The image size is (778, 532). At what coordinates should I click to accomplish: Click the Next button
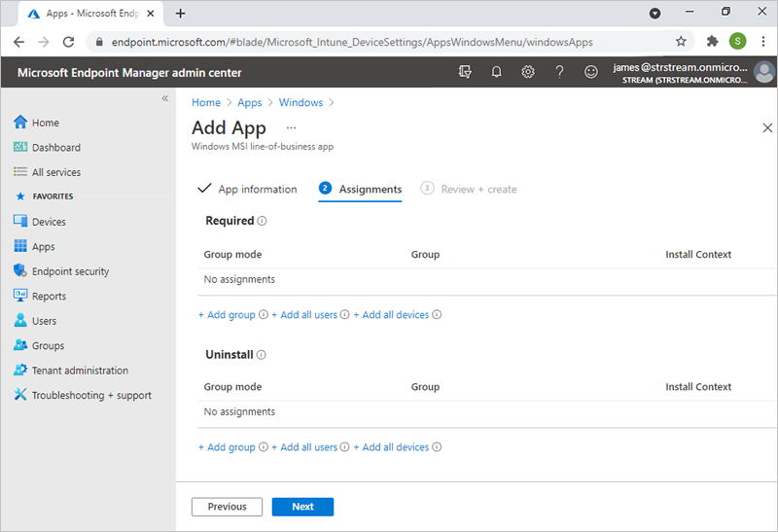tap(302, 507)
